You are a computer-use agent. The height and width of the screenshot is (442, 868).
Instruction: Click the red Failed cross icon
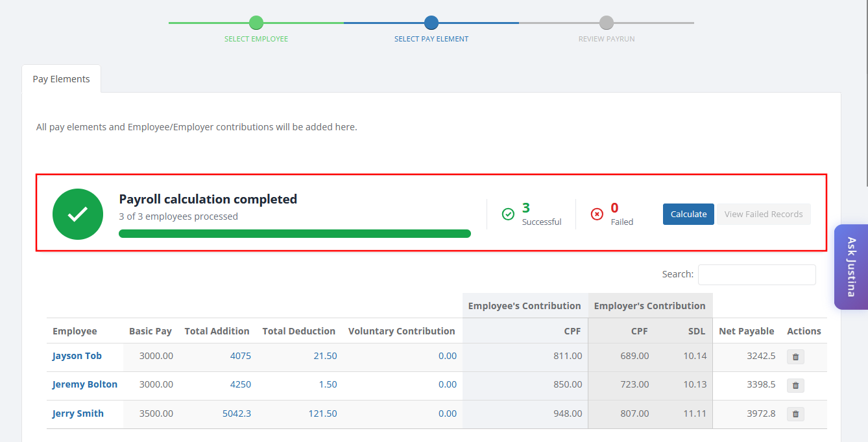point(597,214)
